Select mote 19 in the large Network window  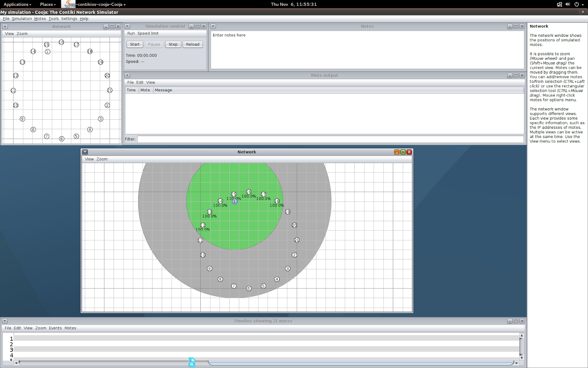[x=288, y=212]
